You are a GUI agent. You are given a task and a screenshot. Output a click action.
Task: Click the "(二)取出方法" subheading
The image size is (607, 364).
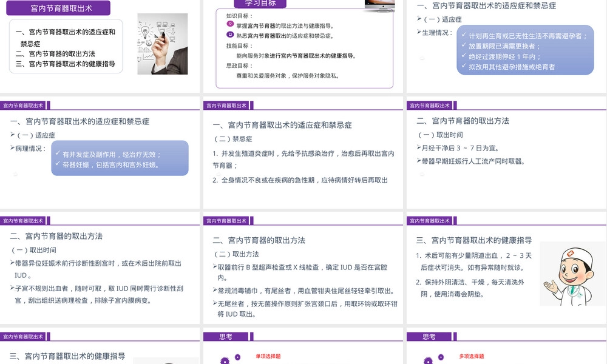(x=237, y=254)
